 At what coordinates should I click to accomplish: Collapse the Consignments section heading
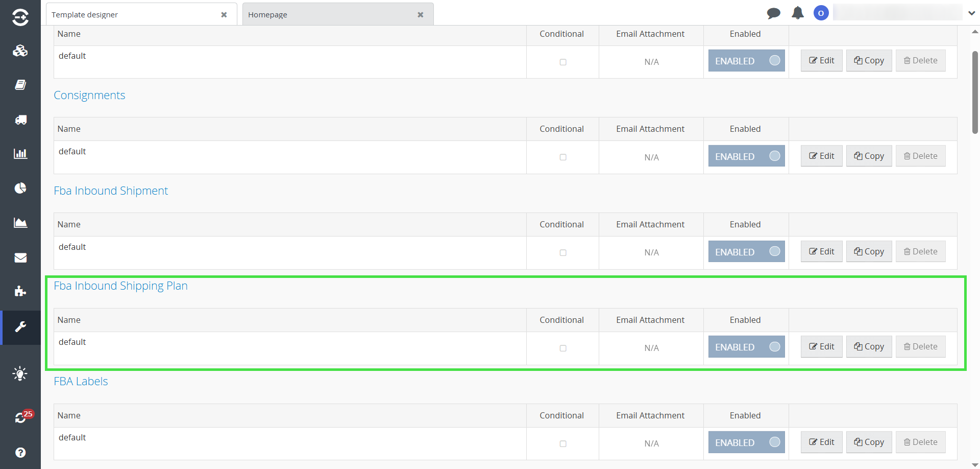(x=89, y=96)
